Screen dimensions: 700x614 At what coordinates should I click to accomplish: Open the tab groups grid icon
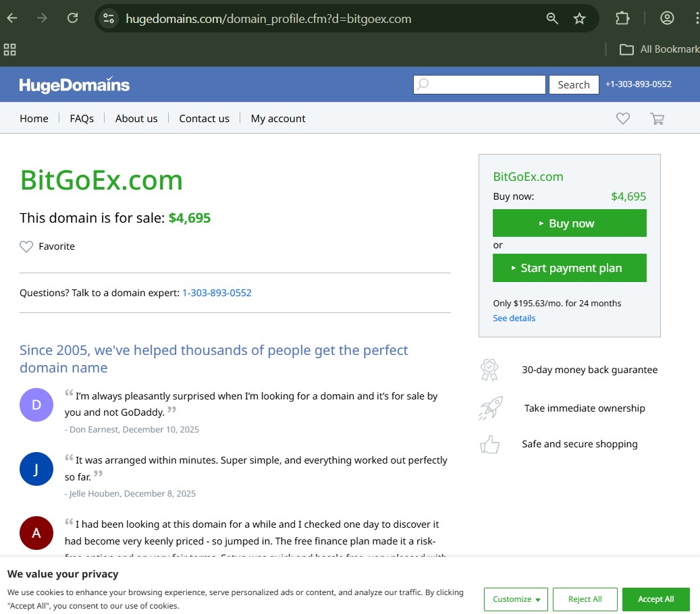click(x=9, y=49)
